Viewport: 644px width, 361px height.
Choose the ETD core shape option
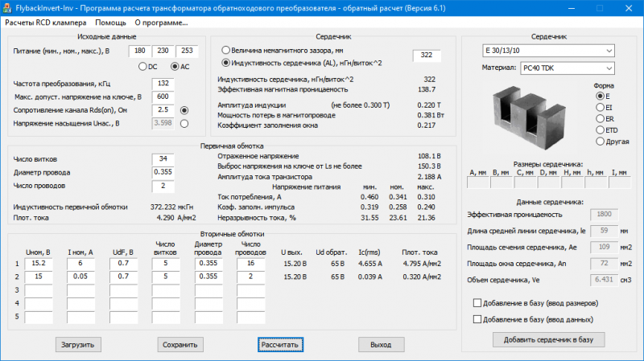click(600, 129)
